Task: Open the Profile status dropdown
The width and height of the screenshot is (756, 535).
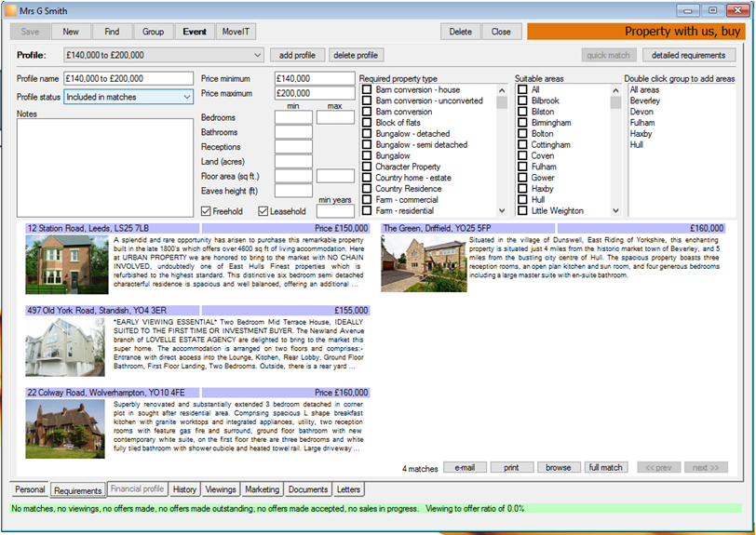Action: [x=187, y=97]
